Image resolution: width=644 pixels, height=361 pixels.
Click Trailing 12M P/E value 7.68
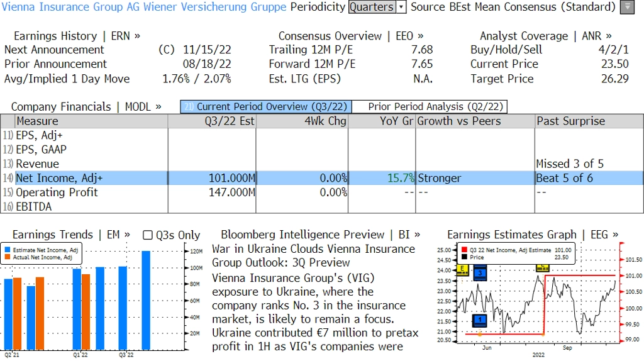click(422, 50)
